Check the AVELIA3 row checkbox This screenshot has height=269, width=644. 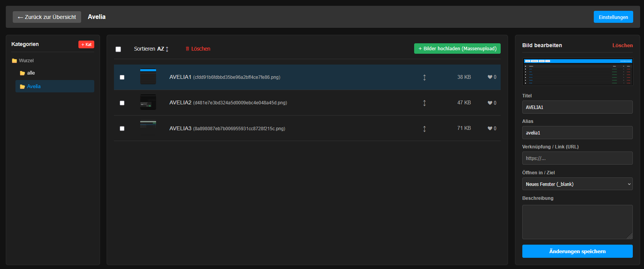[122, 128]
